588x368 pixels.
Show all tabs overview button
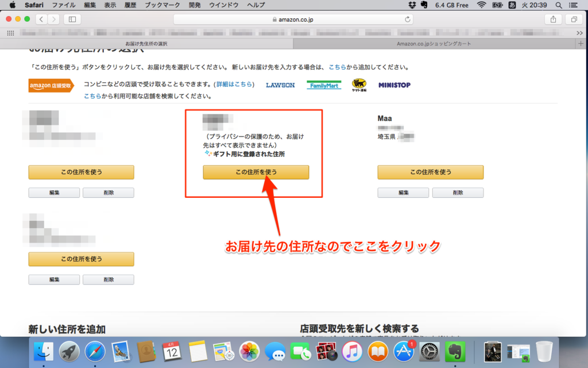(574, 19)
